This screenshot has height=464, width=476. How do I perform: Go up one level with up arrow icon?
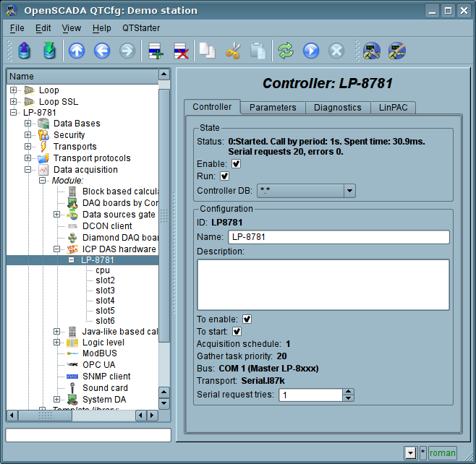(77, 51)
